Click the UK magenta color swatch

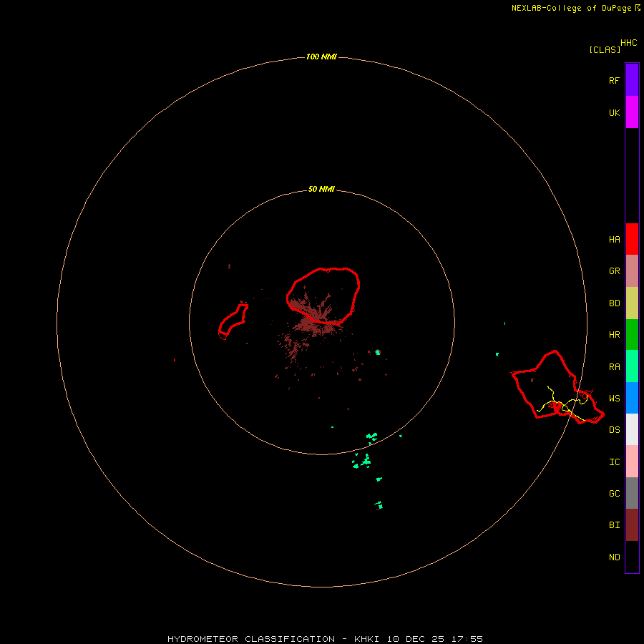pyautogui.click(x=632, y=112)
